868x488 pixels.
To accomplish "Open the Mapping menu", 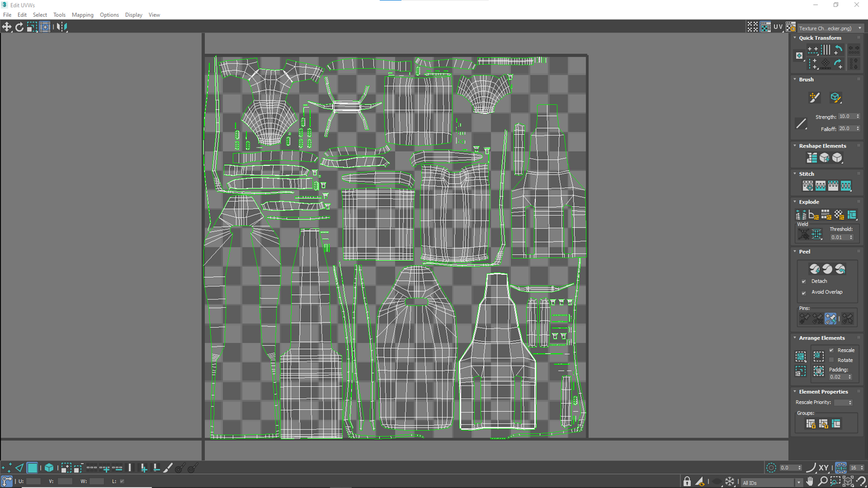I will tap(83, 15).
